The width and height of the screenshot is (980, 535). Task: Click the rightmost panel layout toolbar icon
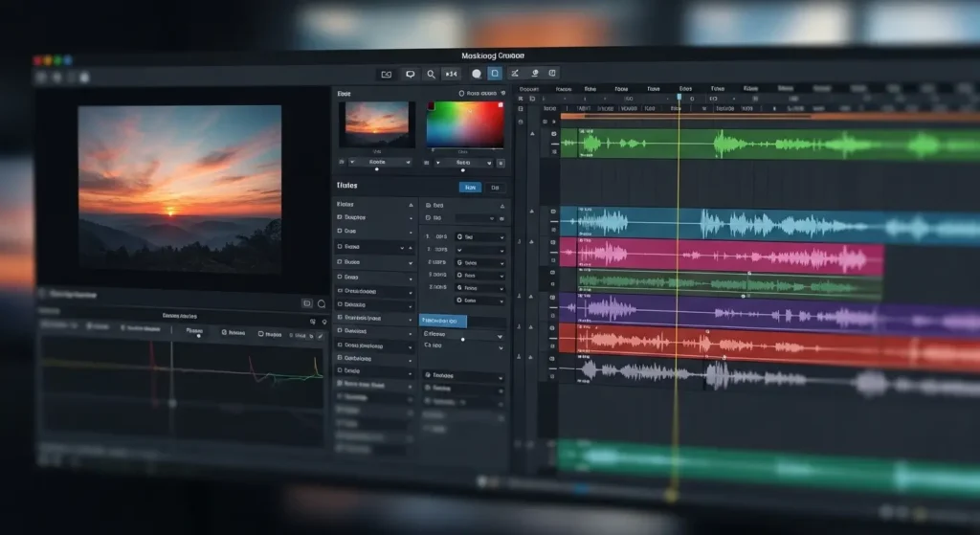552,73
